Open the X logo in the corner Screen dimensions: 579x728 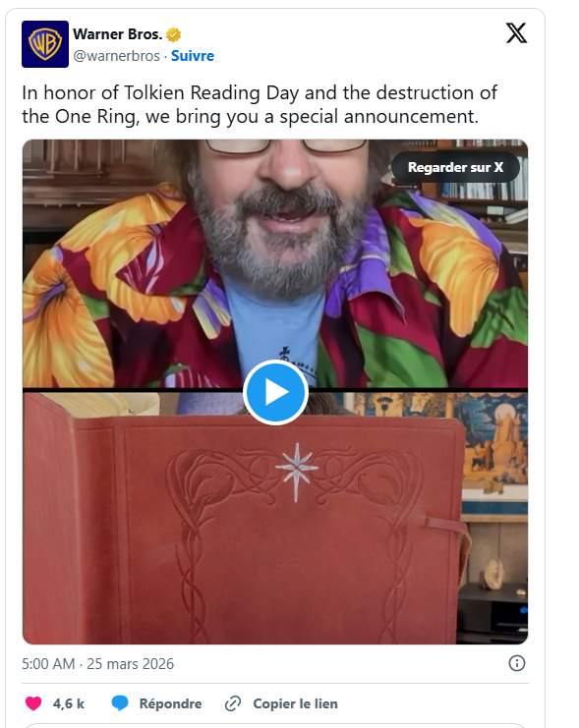point(516,33)
